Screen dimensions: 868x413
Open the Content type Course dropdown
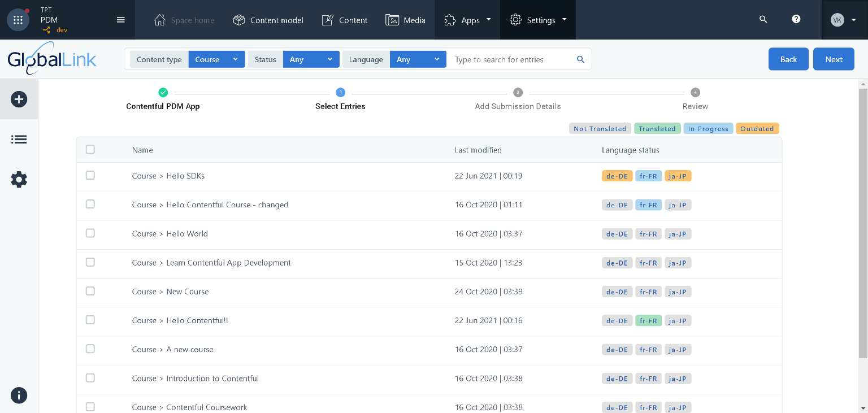tap(216, 59)
